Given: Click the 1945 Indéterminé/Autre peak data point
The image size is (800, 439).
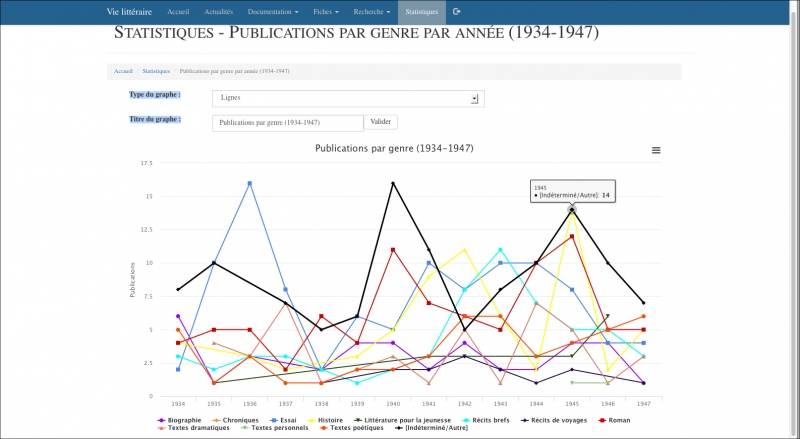Looking at the screenshot, I should (x=572, y=210).
